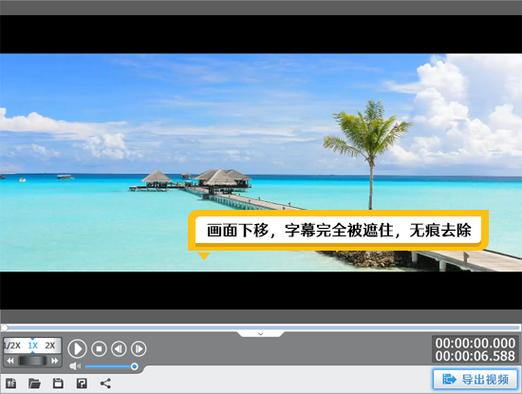
Task: Step back one frame
Action: click(x=119, y=349)
